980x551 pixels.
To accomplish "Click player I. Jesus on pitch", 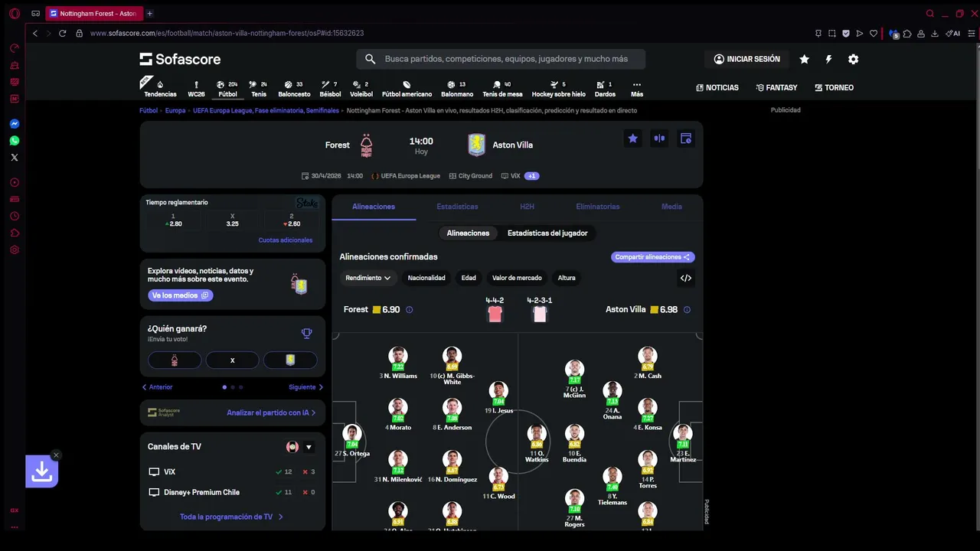I will (x=498, y=398).
